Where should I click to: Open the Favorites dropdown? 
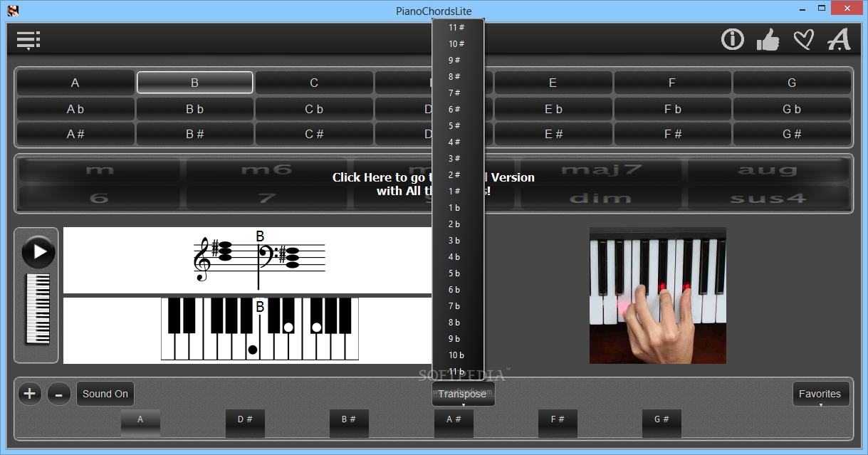[820, 394]
